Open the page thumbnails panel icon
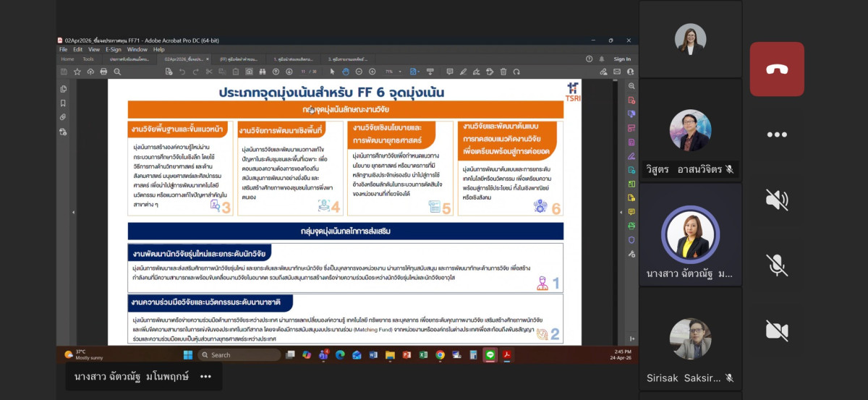 tap(63, 89)
